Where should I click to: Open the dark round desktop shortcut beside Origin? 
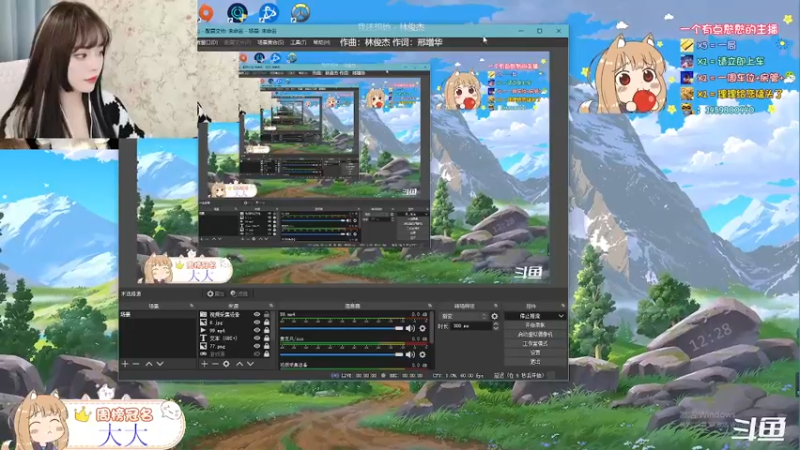coord(237,13)
